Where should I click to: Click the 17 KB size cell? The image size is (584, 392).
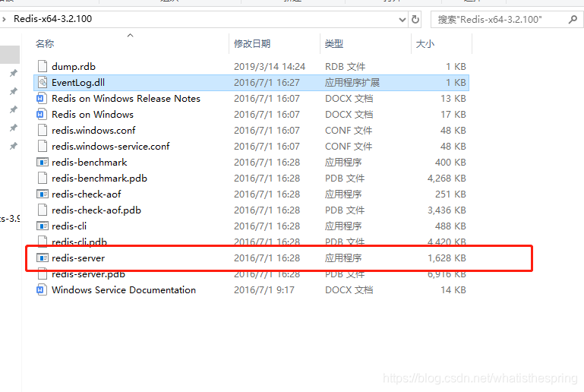click(453, 115)
